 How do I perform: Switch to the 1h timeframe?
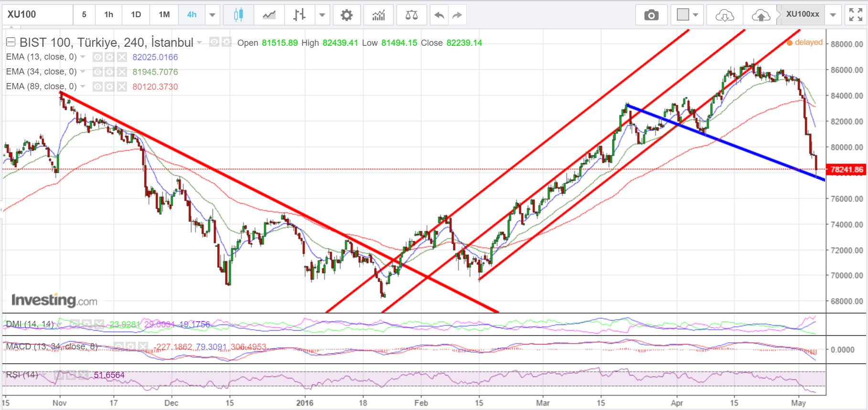pyautogui.click(x=109, y=15)
